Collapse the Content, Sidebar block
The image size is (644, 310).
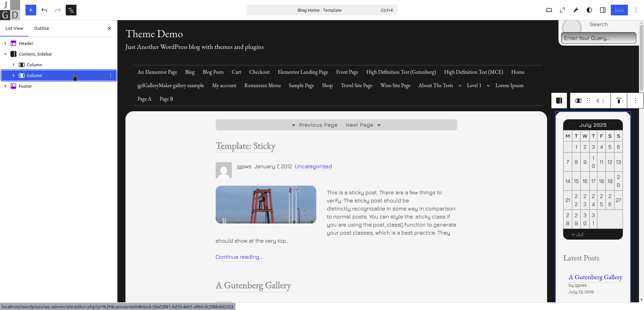pyautogui.click(x=5, y=54)
